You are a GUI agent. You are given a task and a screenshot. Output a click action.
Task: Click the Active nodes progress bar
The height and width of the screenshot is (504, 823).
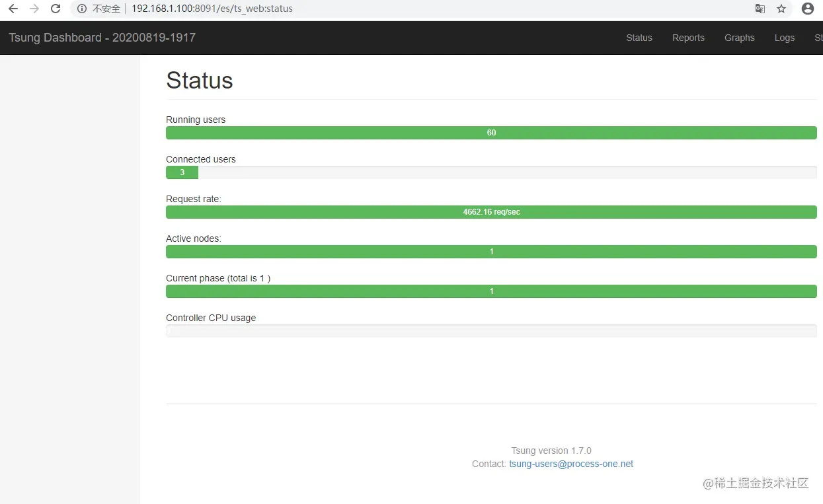[x=491, y=252]
